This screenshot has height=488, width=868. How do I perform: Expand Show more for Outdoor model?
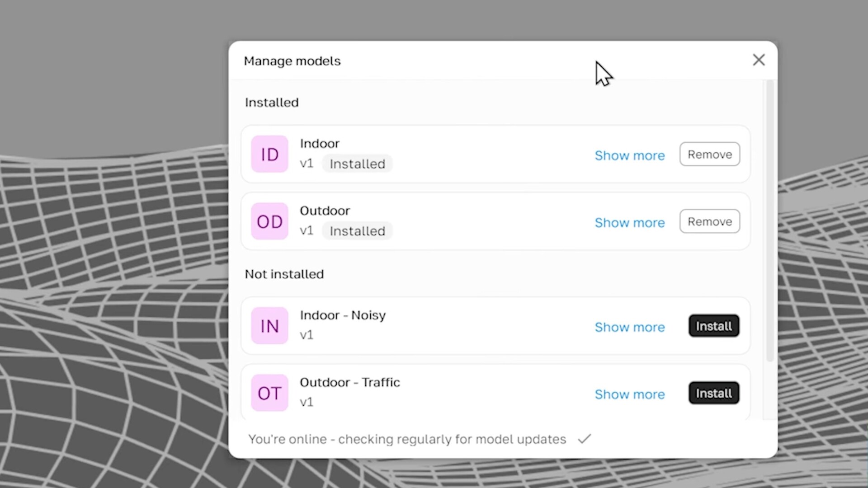click(x=629, y=223)
